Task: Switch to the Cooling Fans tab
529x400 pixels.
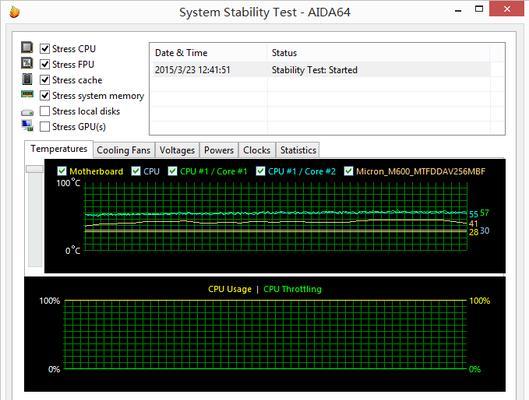Action: 123,150
